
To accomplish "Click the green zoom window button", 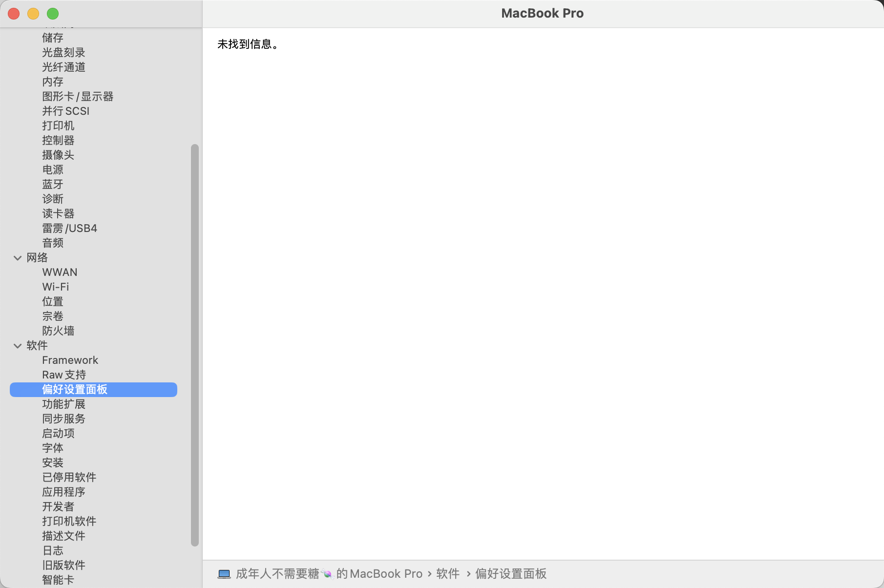I will pyautogui.click(x=53, y=14).
